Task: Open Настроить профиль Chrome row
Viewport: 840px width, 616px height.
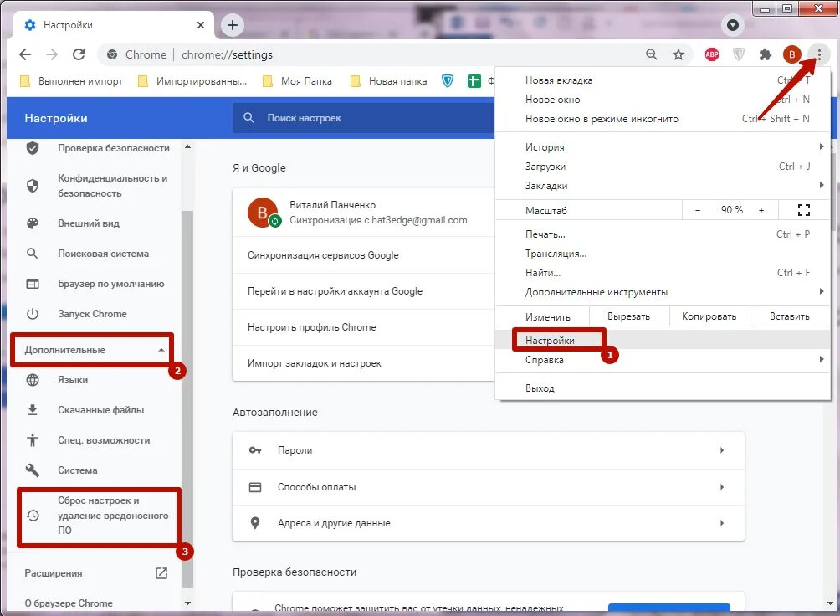Action: click(363, 327)
